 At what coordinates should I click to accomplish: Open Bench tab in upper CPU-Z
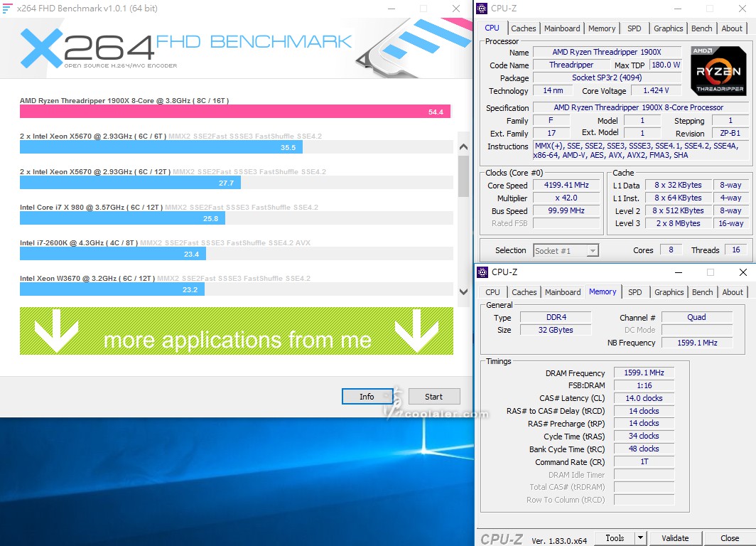tap(701, 28)
